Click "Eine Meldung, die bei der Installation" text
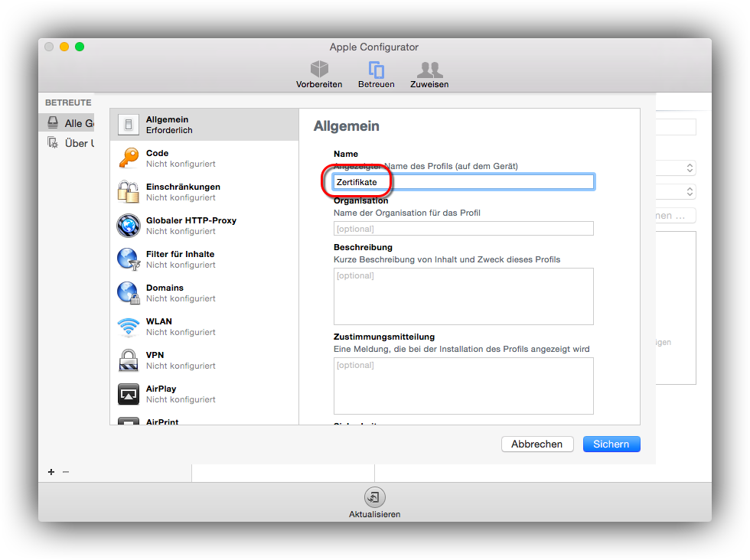 point(410,349)
